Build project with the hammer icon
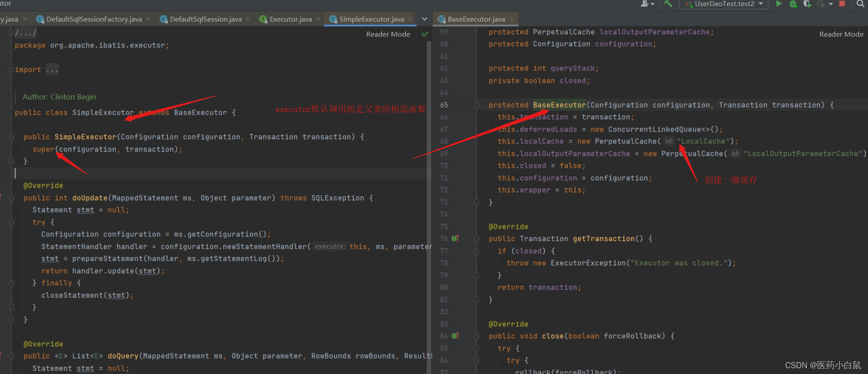Screen dimensions: 868x374 pos(668,4)
